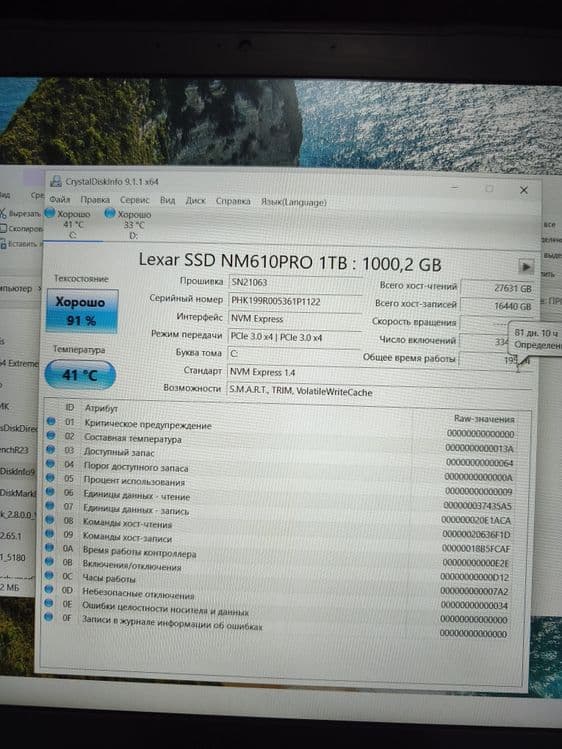Click the blue status icon of C: drive tab
The height and width of the screenshot is (749, 562).
[50, 213]
